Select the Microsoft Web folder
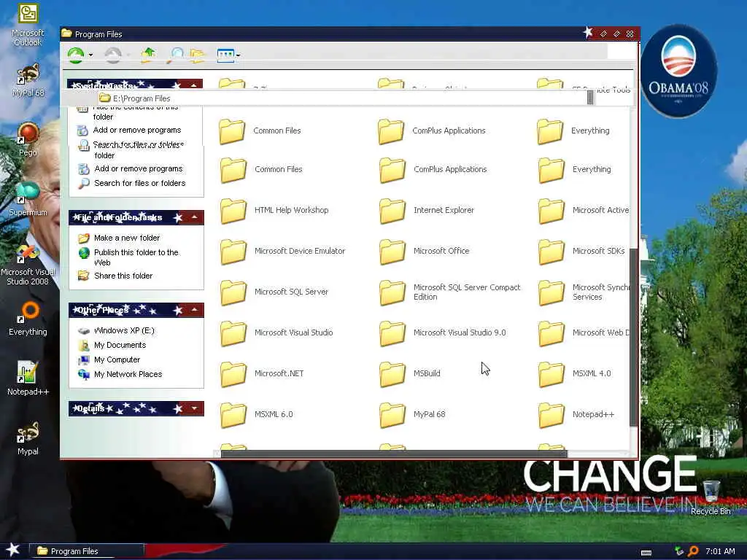Viewport: 747px width, 560px height. [x=584, y=332]
